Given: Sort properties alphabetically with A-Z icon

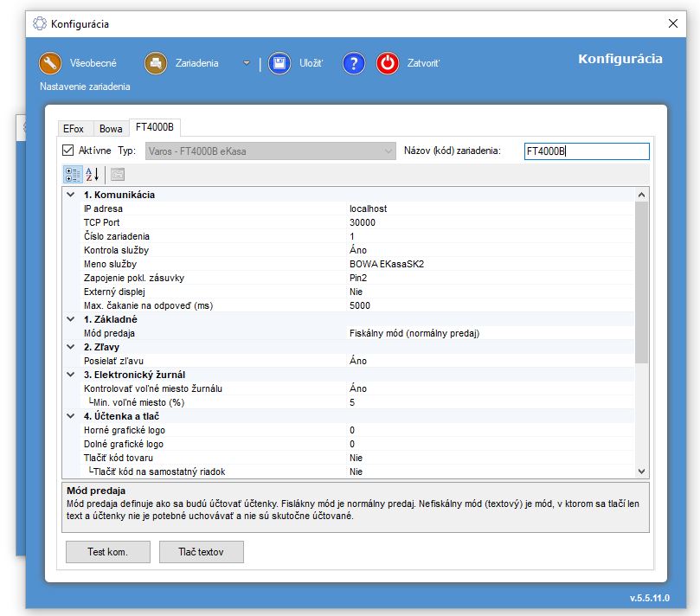Looking at the screenshot, I should [93, 174].
